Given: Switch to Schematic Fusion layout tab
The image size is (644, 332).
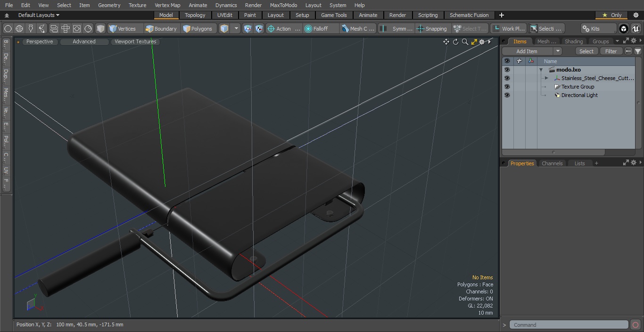Looking at the screenshot, I should coord(469,15).
